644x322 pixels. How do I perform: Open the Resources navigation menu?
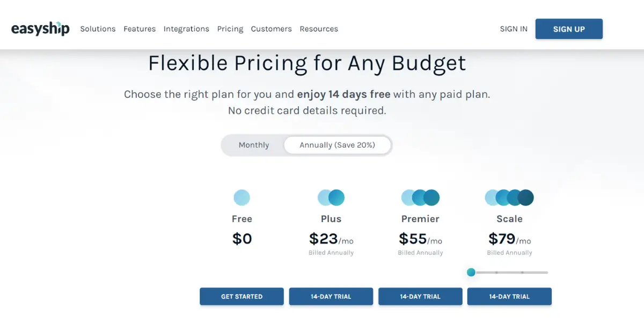pos(319,29)
